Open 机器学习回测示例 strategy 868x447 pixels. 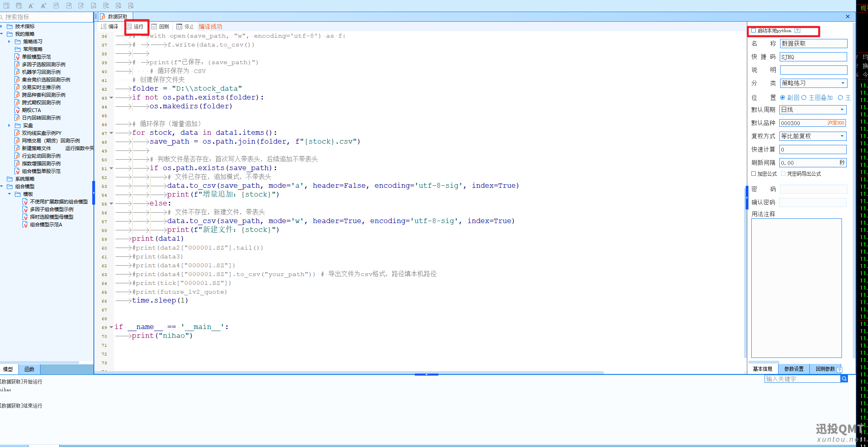[41, 72]
